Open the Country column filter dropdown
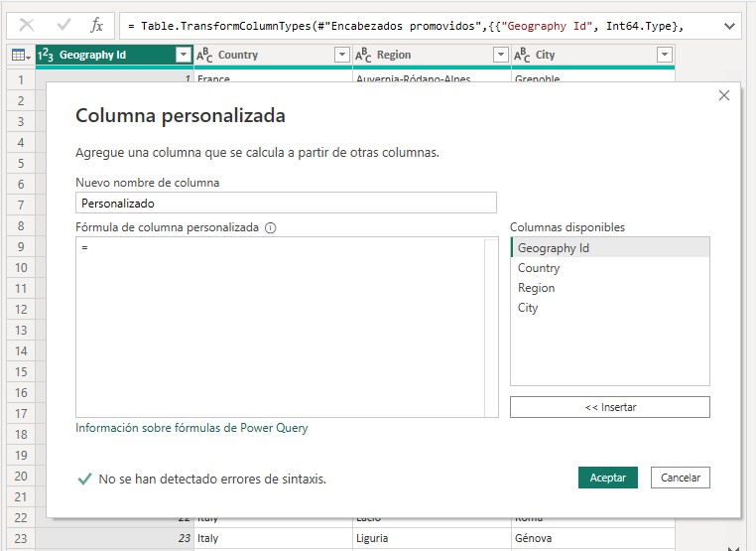Screen dimensions: 756x551 click(x=342, y=55)
